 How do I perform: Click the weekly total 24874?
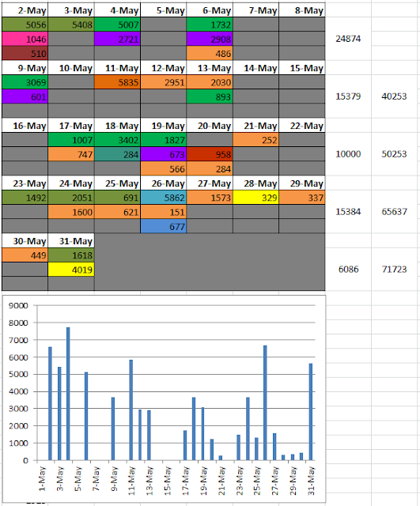coord(348,39)
